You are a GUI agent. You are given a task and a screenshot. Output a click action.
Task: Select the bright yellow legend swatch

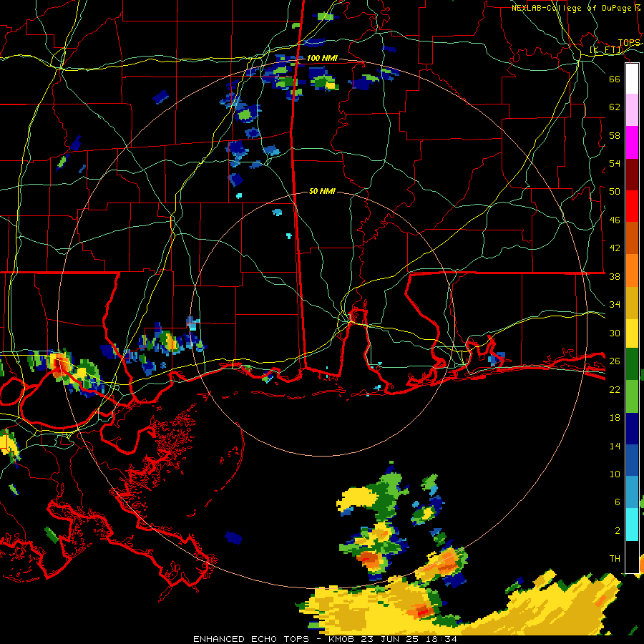(632, 333)
